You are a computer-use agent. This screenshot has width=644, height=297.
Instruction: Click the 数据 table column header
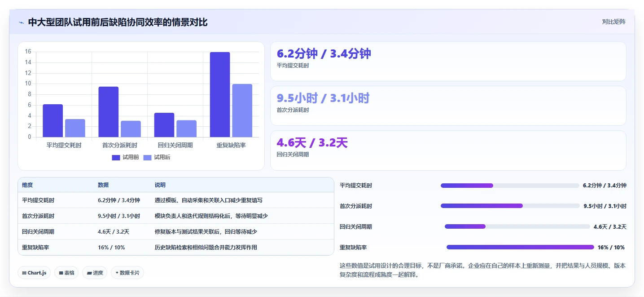pyautogui.click(x=103, y=185)
